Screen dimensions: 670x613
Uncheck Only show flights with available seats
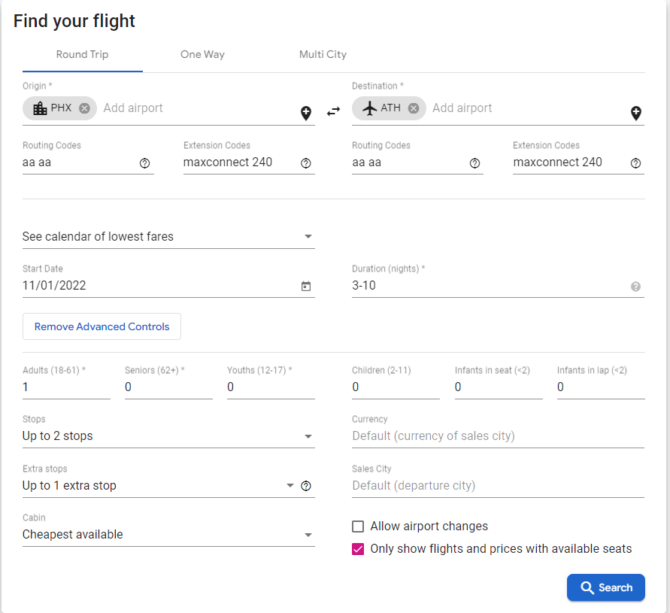pyautogui.click(x=358, y=549)
